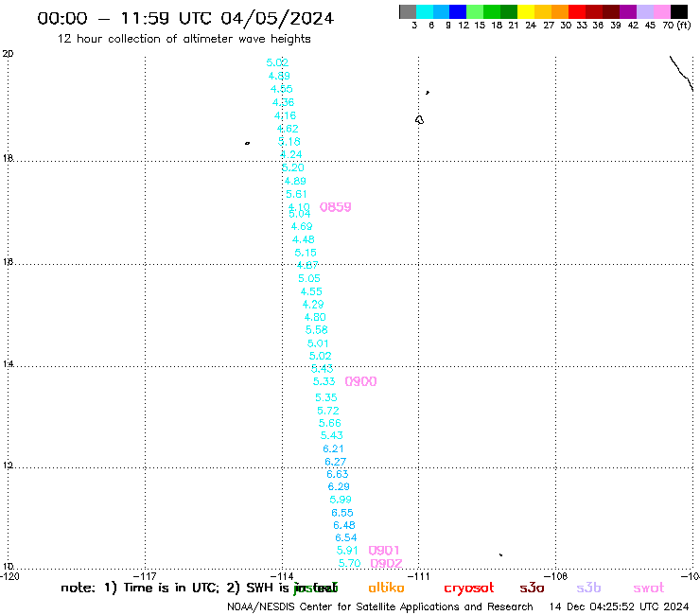Click the '12 hour collection of altimeter wave heights' subtitle
The image size is (700, 615).
(184, 39)
